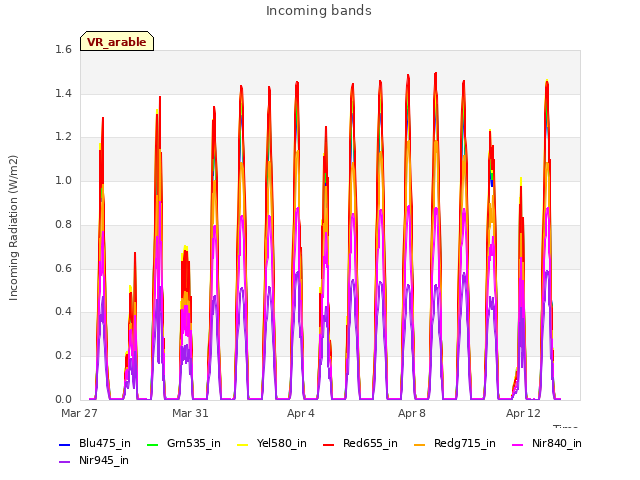
Task: Click the Apr 8 x-axis label
Action: click(x=412, y=413)
